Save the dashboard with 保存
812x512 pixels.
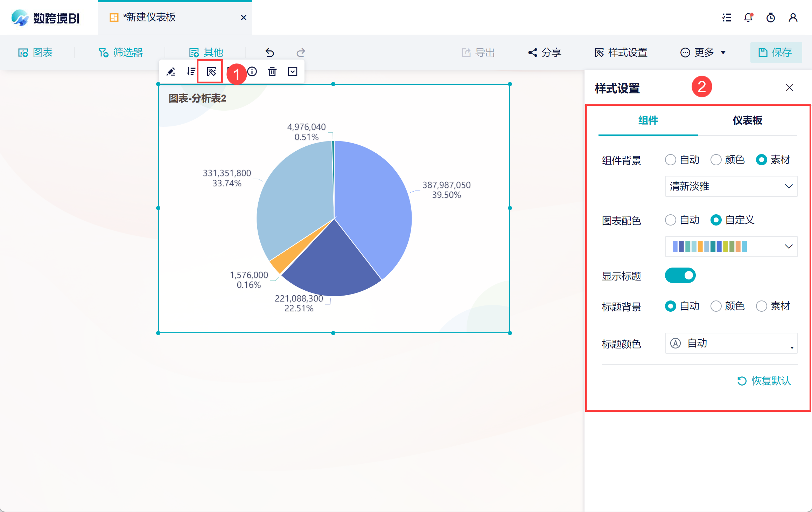[x=776, y=53]
